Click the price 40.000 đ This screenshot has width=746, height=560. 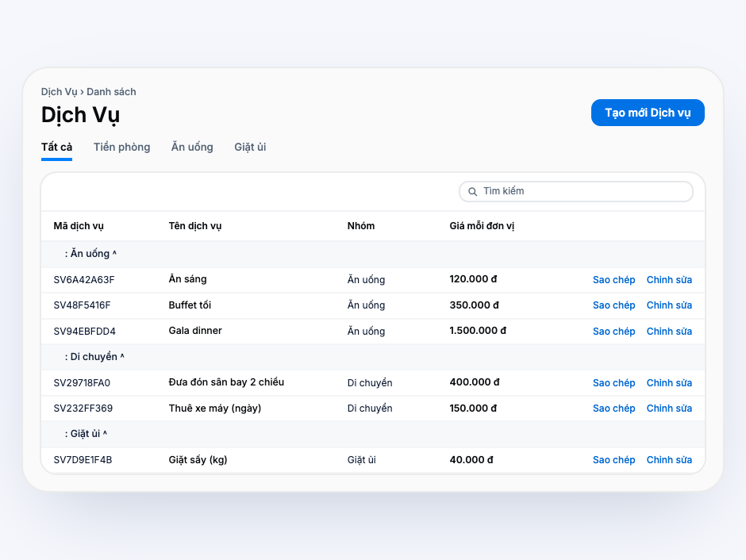pyautogui.click(x=471, y=460)
